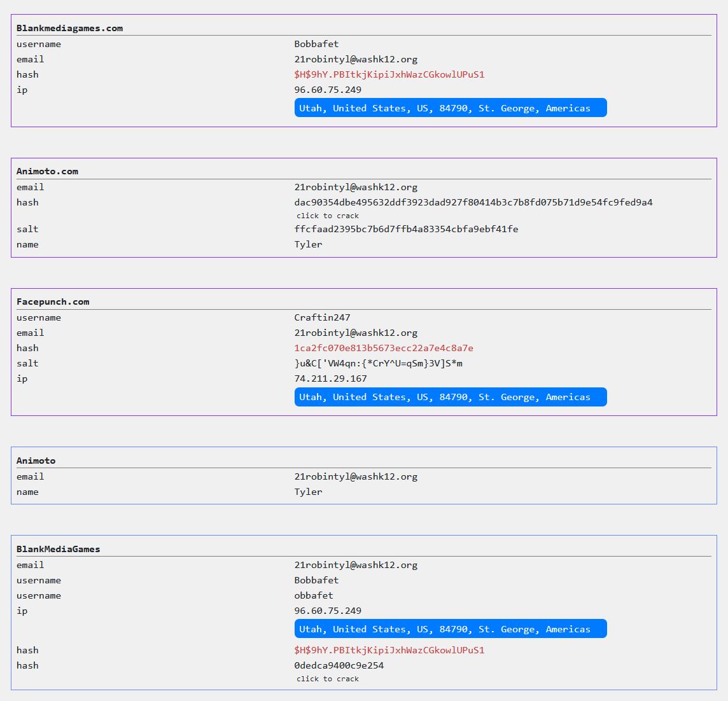Click the Facepunch.com email address
This screenshot has width=728, height=701.
[356, 333]
